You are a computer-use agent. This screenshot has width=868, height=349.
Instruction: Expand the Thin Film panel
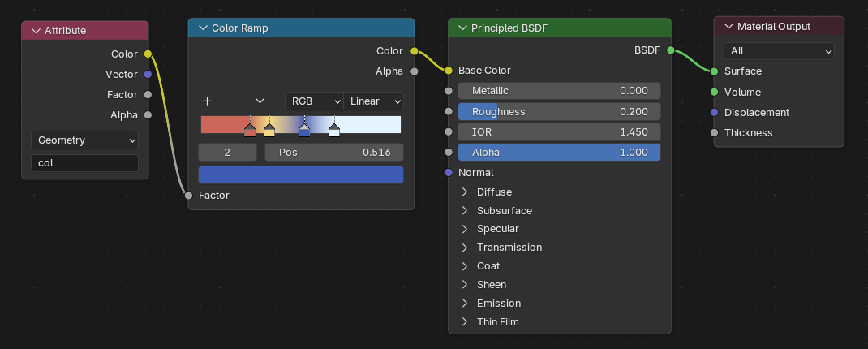point(466,321)
